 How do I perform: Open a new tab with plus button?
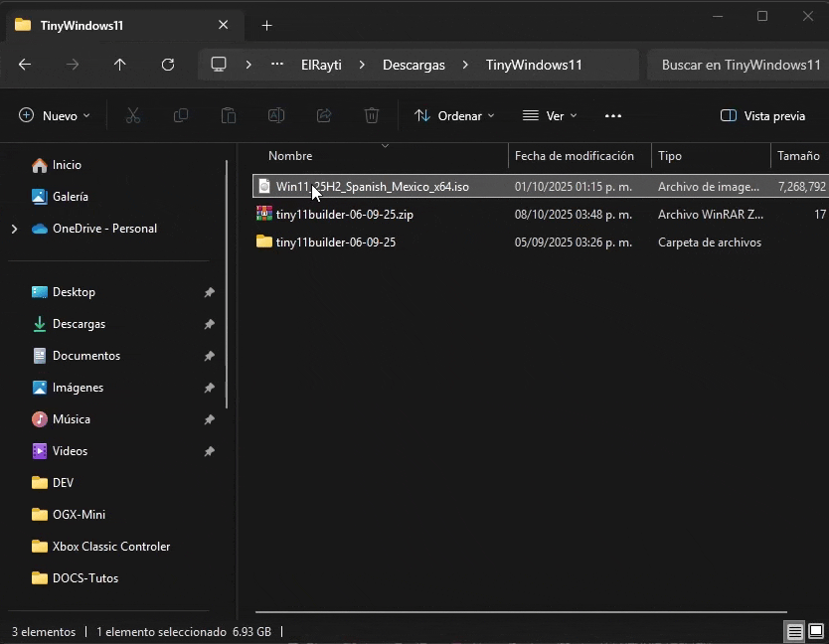coord(266,26)
